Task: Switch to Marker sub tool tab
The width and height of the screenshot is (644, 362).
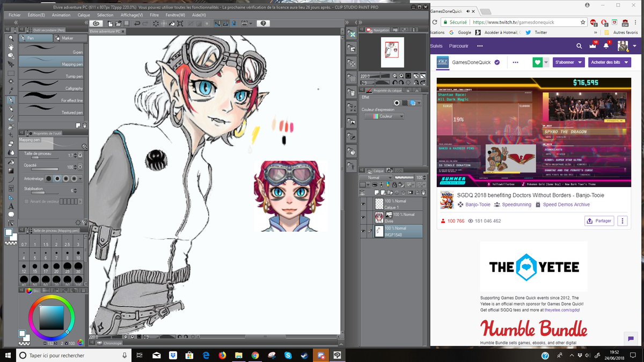Action: pyautogui.click(x=70, y=38)
